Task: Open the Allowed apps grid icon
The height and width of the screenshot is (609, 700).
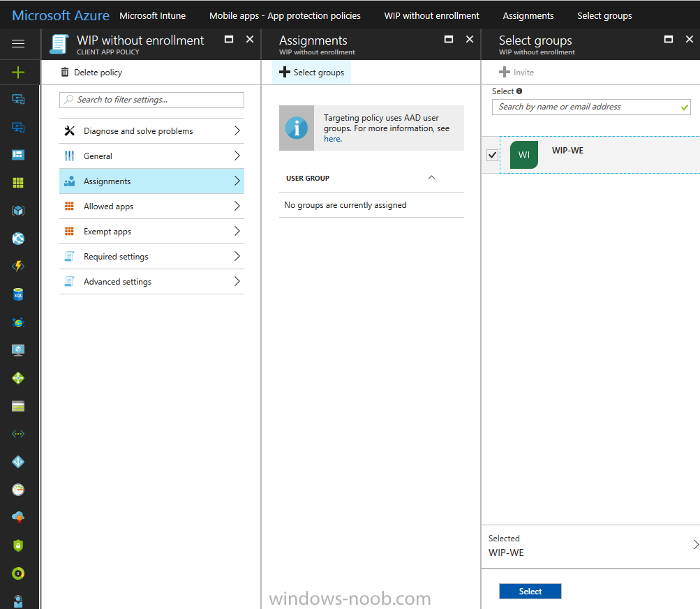Action: click(x=69, y=206)
